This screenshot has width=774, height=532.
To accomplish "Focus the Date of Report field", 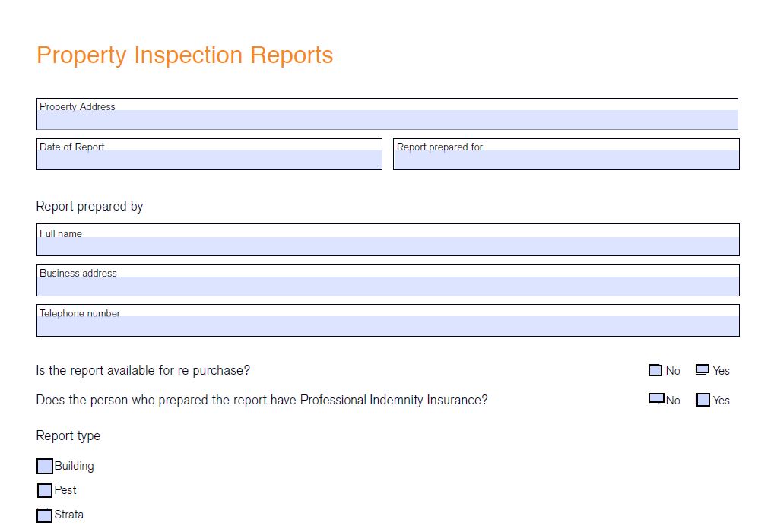I will pos(209,160).
